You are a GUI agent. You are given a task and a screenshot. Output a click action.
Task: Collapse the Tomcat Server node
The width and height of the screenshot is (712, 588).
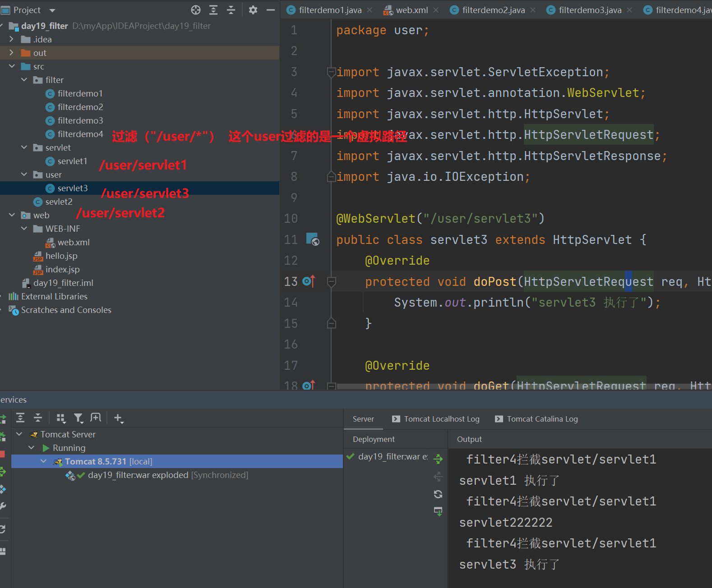[x=19, y=434]
